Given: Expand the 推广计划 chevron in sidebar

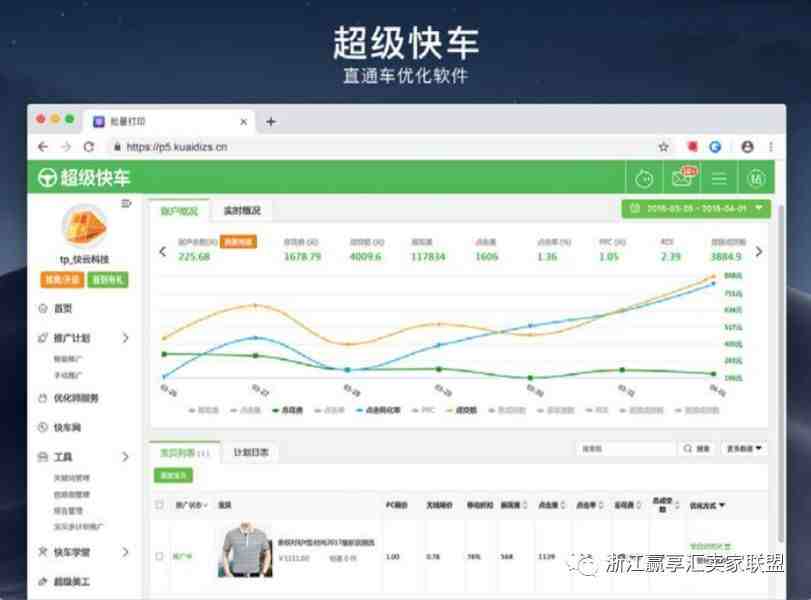Looking at the screenshot, I should (125, 338).
